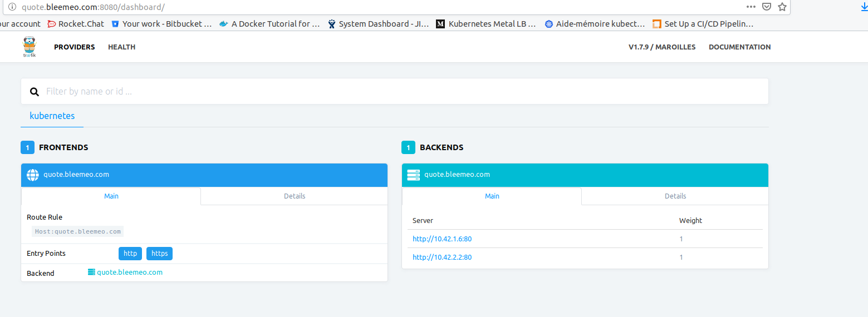Click the http entry point badge
Image resolution: width=868 pixels, height=317 pixels.
coord(130,254)
